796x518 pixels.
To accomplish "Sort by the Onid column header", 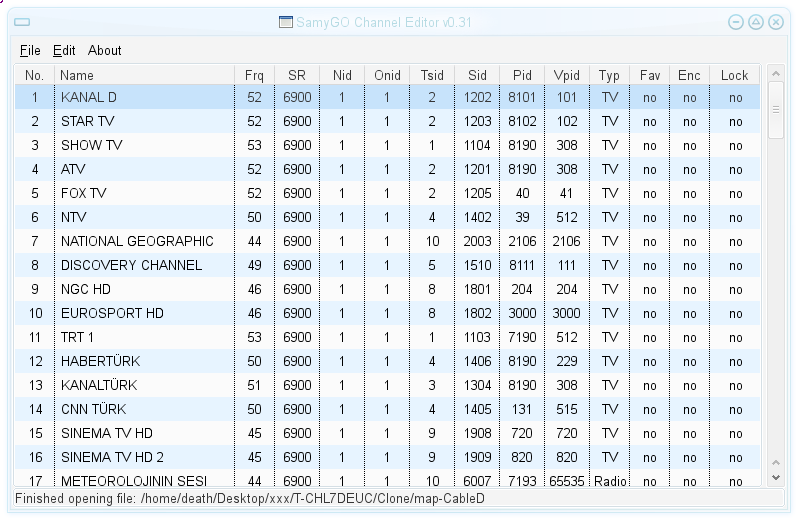I will (387, 75).
